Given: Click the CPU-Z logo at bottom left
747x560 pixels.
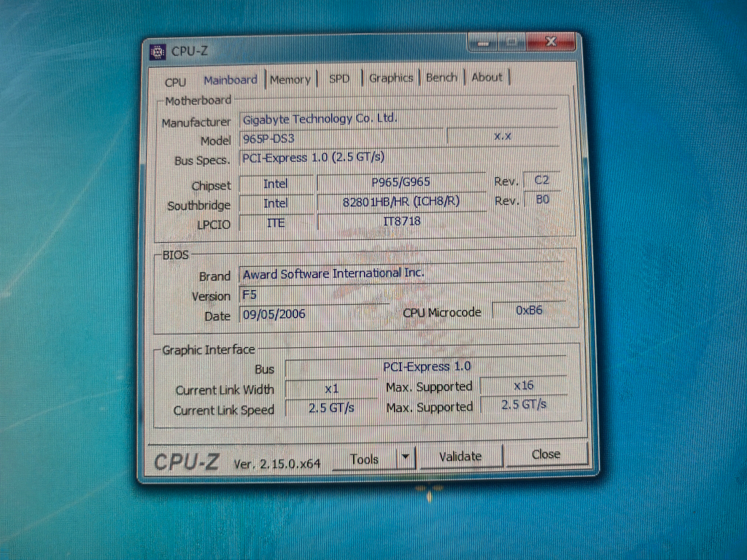Looking at the screenshot, I should (x=186, y=462).
